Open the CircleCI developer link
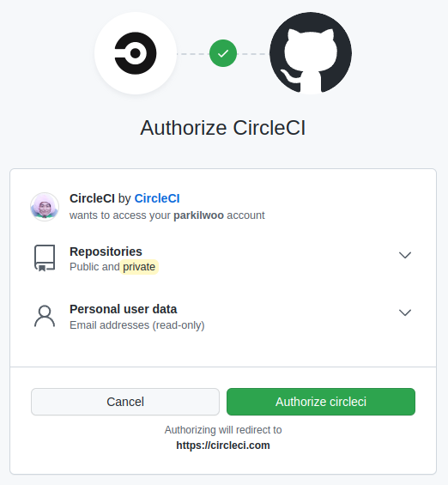Image resolution: width=448 pixels, height=485 pixels. point(157,198)
